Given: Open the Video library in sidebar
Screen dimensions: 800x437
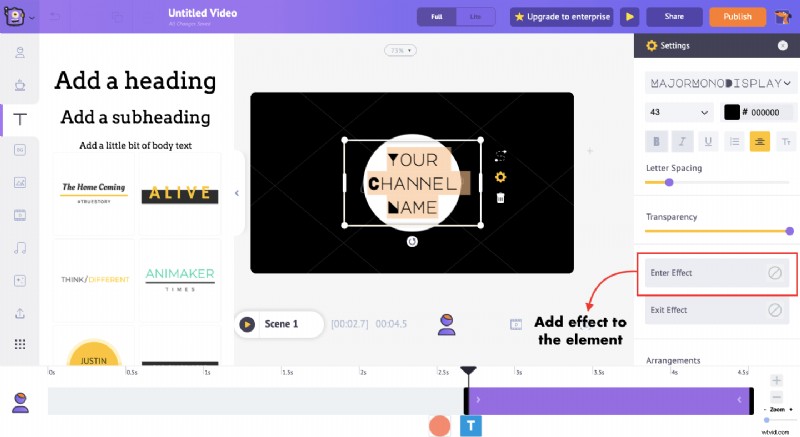Looking at the screenshot, I should 20,215.
